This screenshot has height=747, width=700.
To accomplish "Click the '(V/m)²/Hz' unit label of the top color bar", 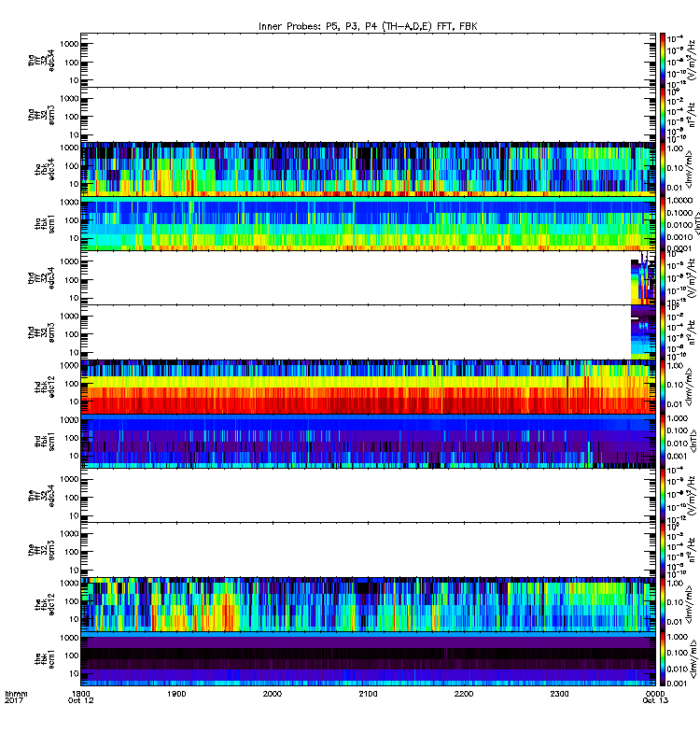I will (x=691, y=60).
